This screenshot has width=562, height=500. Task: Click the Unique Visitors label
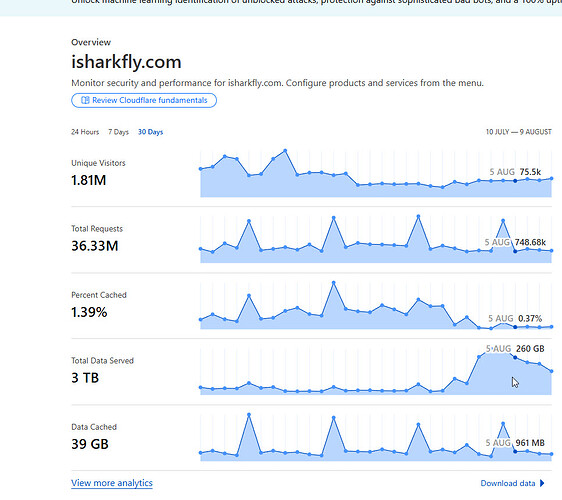pyautogui.click(x=98, y=163)
